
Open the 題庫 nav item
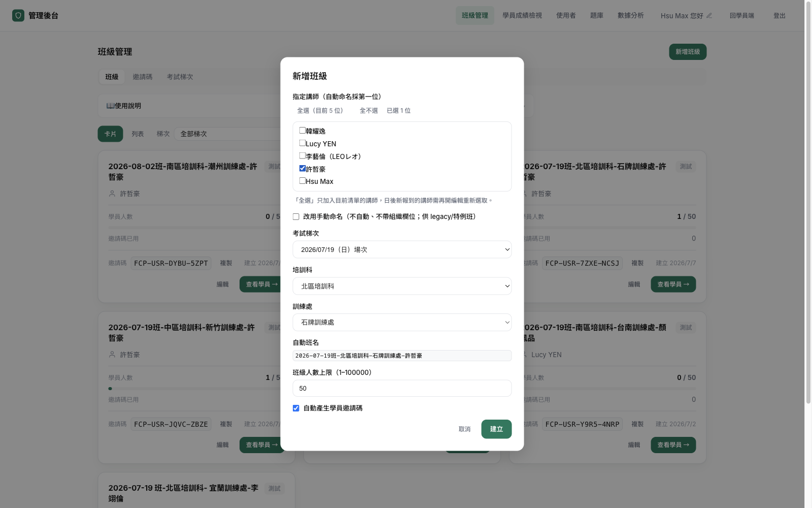(597, 16)
